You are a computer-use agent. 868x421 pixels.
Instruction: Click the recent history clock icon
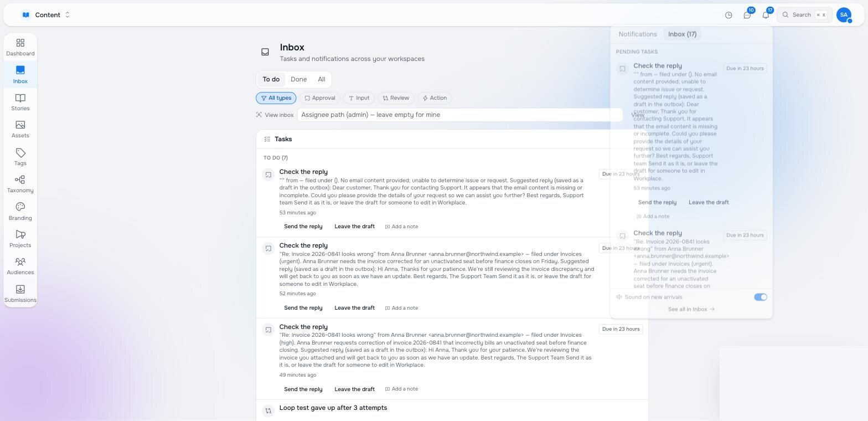click(728, 15)
